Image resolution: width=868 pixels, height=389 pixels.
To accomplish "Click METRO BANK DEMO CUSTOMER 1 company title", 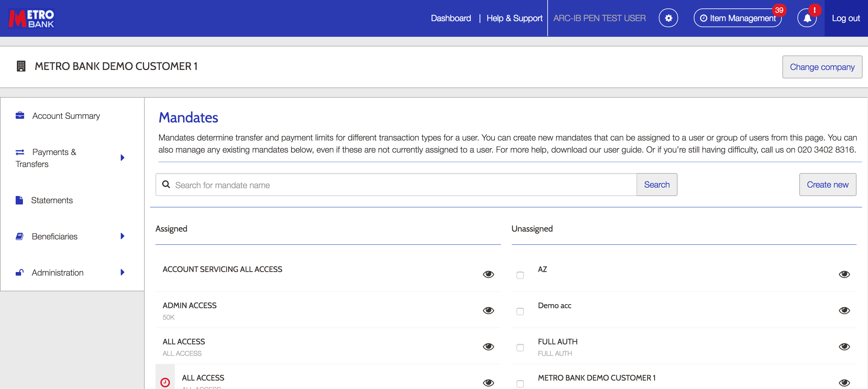I will click(116, 66).
